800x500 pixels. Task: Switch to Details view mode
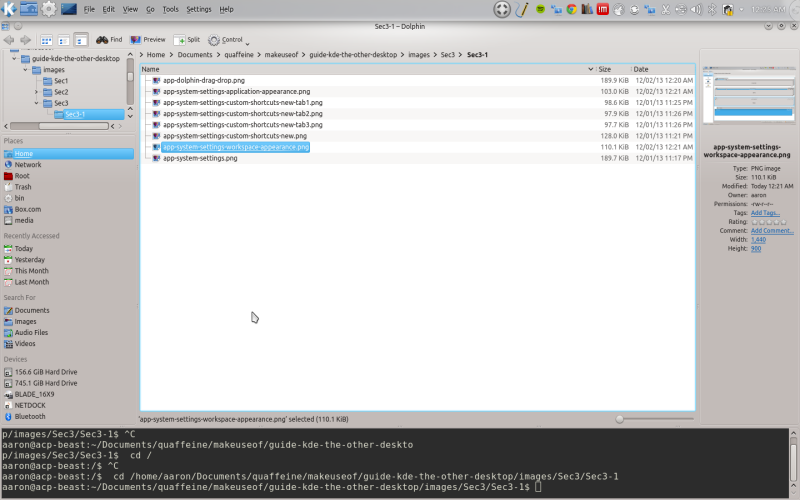[x=81, y=40]
